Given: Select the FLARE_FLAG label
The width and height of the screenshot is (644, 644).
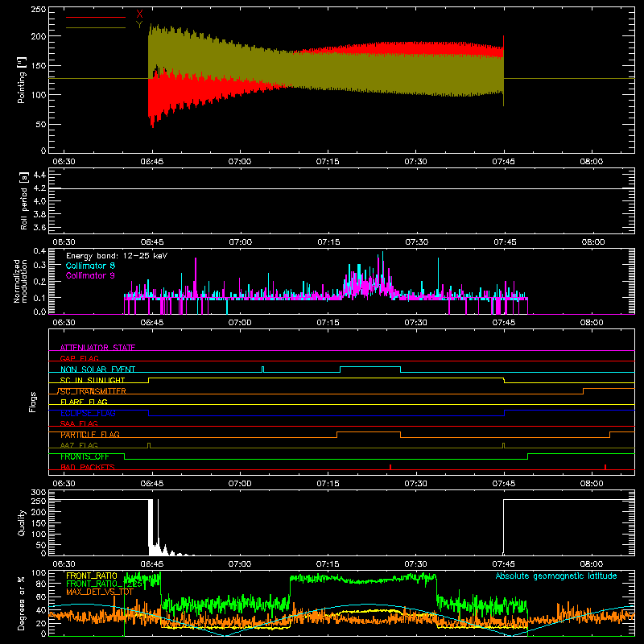Looking at the screenshot, I should tap(84, 402).
